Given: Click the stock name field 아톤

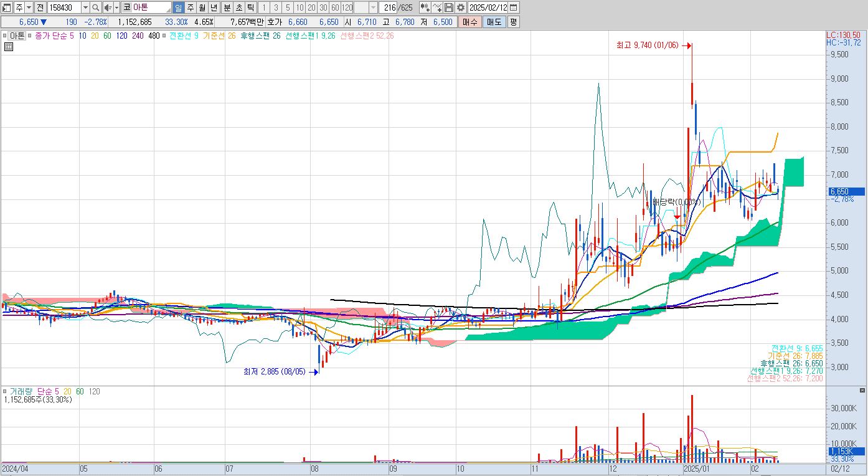Looking at the screenshot, I should [x=151, y=7].
